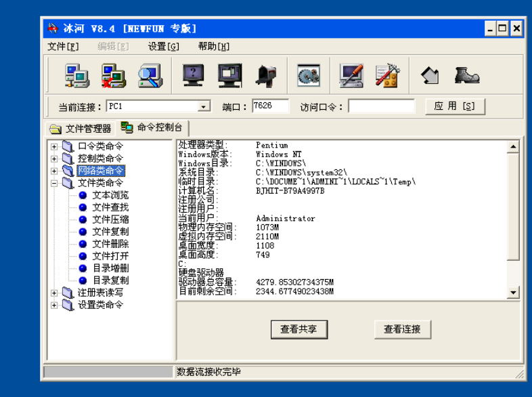Image resolution: width=532 pixels, height=397 pixels.
Task: Open the 帮助[H] menu
Action: [214, 46]
